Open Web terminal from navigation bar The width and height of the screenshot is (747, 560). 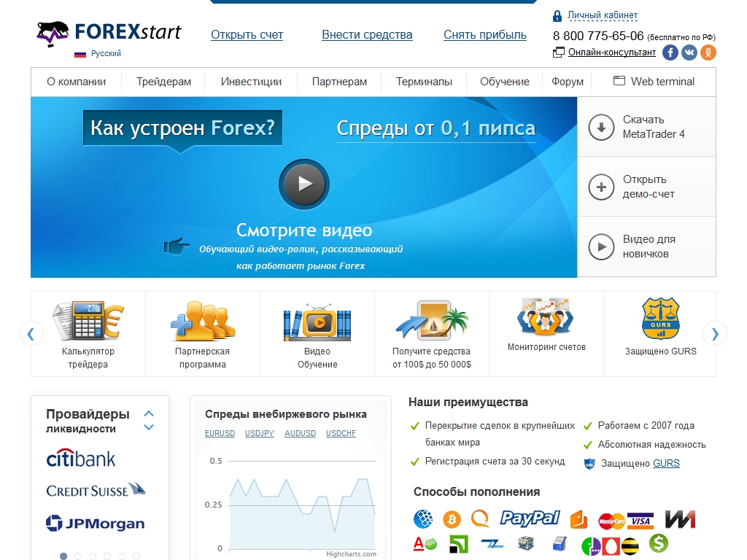tap(654, 82)
